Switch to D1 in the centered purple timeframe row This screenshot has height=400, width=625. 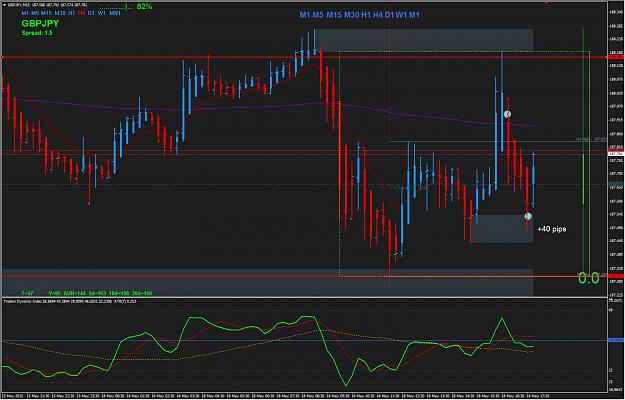tap(389, 15)
